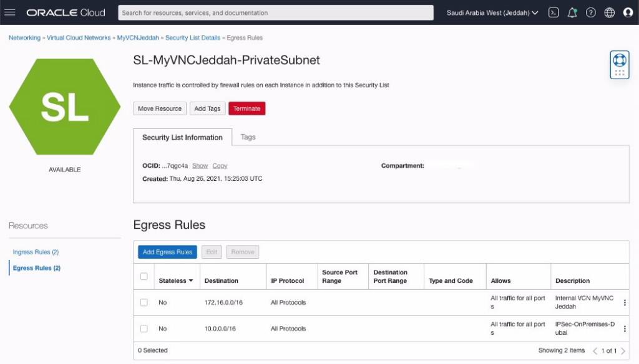
Task: Select the Security List Information tab
Action: coord(182,137)
